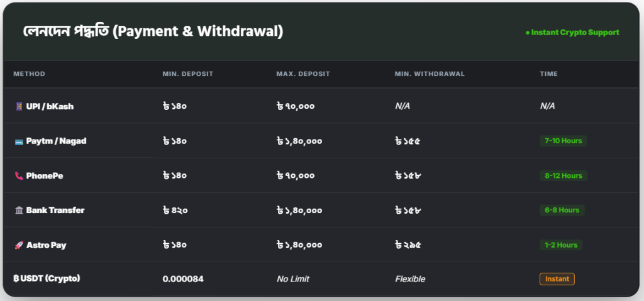Image resolution: width=644 pixels, height=301 pixels.
Task: Select the USDT (Crypto) method label
Action: coord(50,278)
